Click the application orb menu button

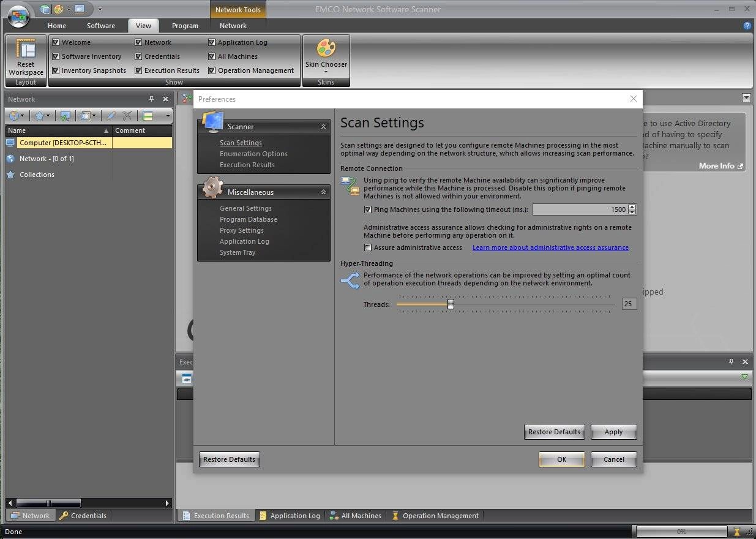18,17
